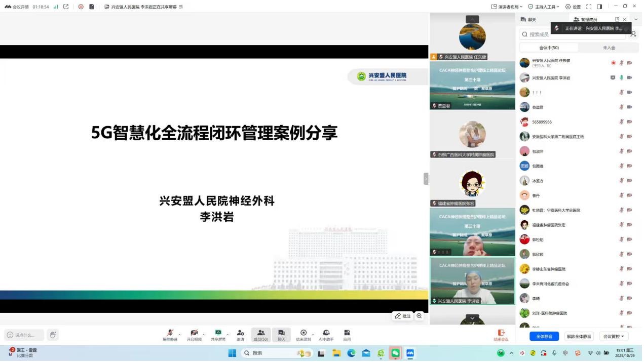644x362 pixels.
Task: Click the add-member icon beside search box
Action: point(633,34)
